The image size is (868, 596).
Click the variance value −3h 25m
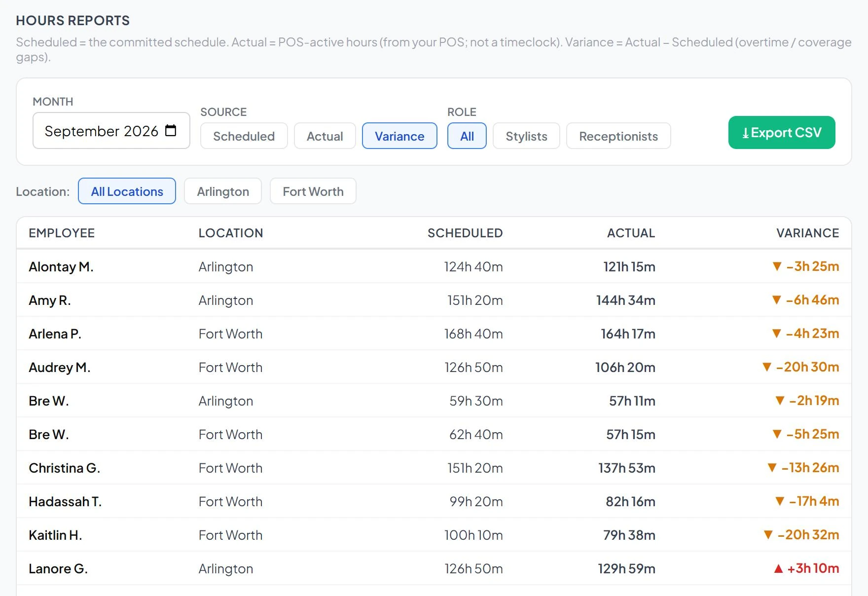pos(813,266)
